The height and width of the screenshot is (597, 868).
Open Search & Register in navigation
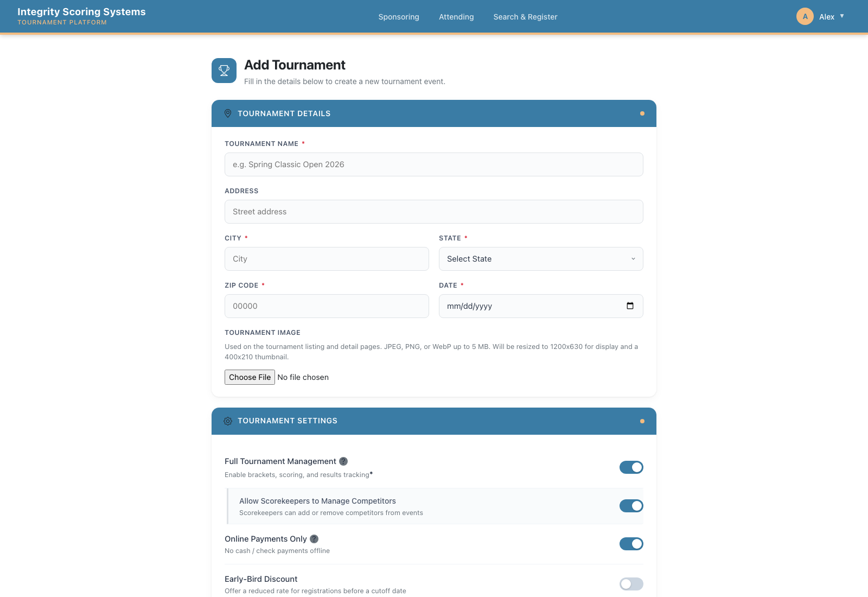(525, 17)
